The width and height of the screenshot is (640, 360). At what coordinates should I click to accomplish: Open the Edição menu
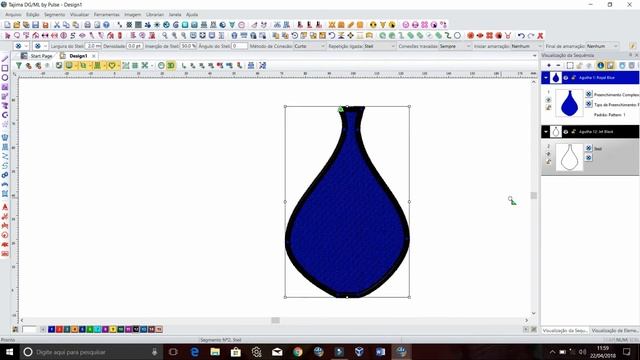(33, 14)
